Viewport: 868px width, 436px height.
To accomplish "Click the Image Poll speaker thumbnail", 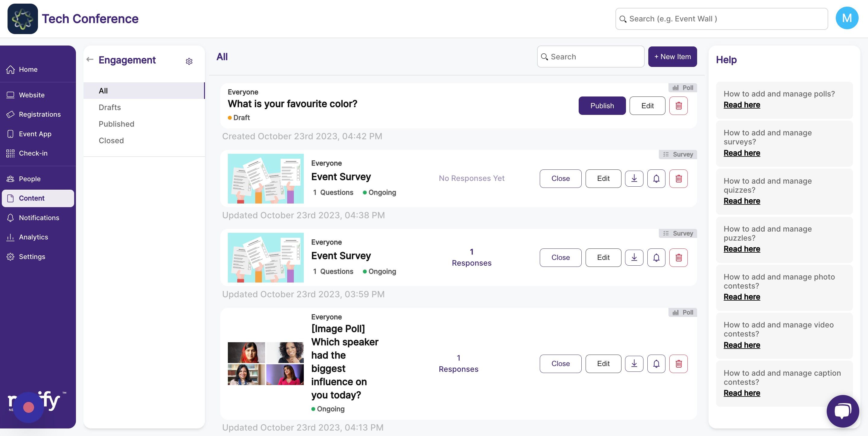I will tap(266, 364).
